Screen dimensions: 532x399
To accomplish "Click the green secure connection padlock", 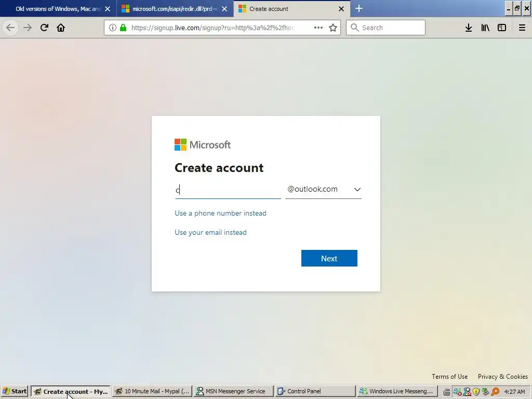I will tap(123, 28).
